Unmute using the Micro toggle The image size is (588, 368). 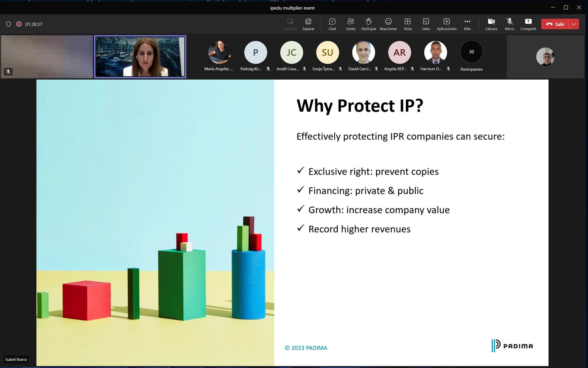pos(509,24)
